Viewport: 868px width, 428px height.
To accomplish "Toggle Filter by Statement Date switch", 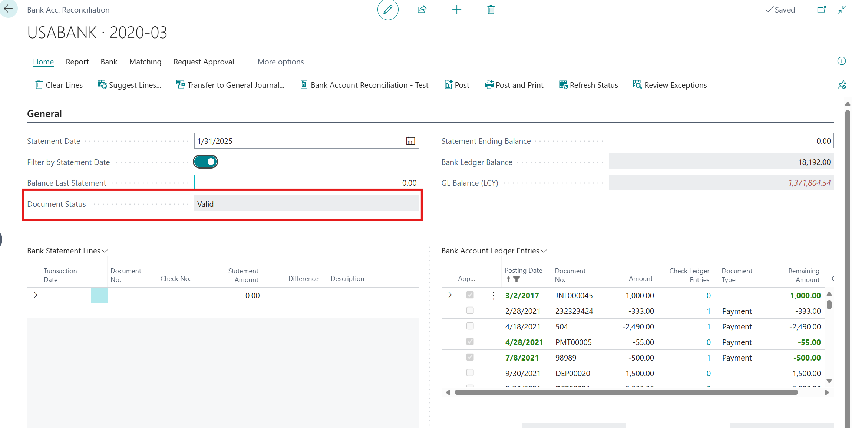I will 205,162.
